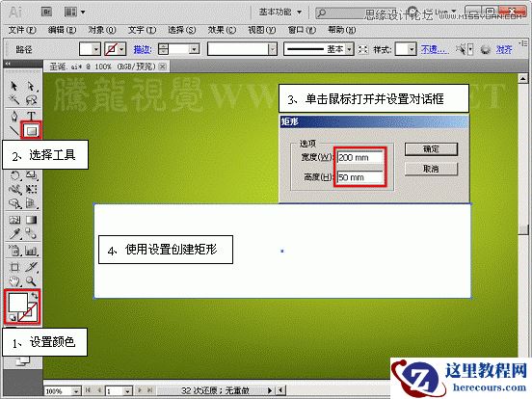This screenshot has height=399, width=532.
Task: Select the Eyedropper tool
Action: 14,233
